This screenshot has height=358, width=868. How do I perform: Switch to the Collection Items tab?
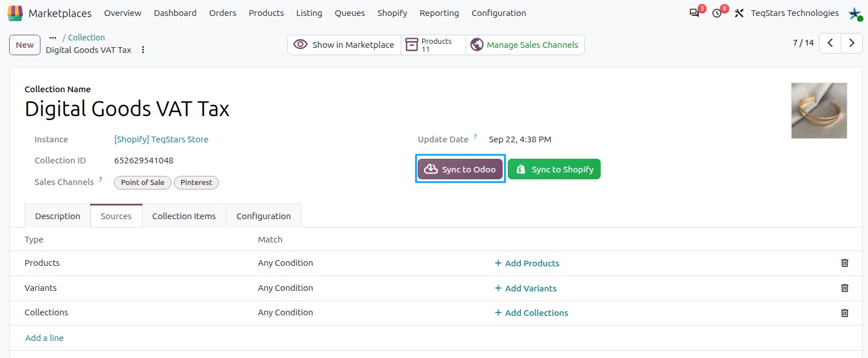(184, 216)
